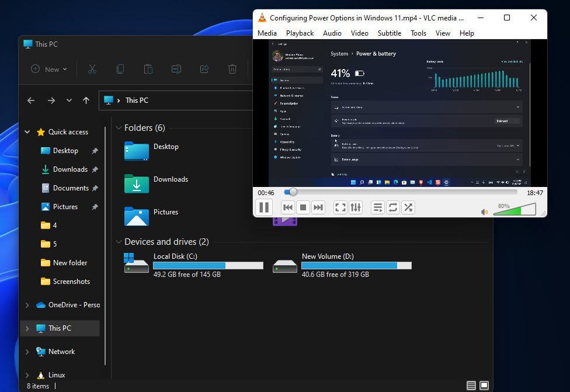
Task: Open the Media menu in VLC
Action: point(267,33)
